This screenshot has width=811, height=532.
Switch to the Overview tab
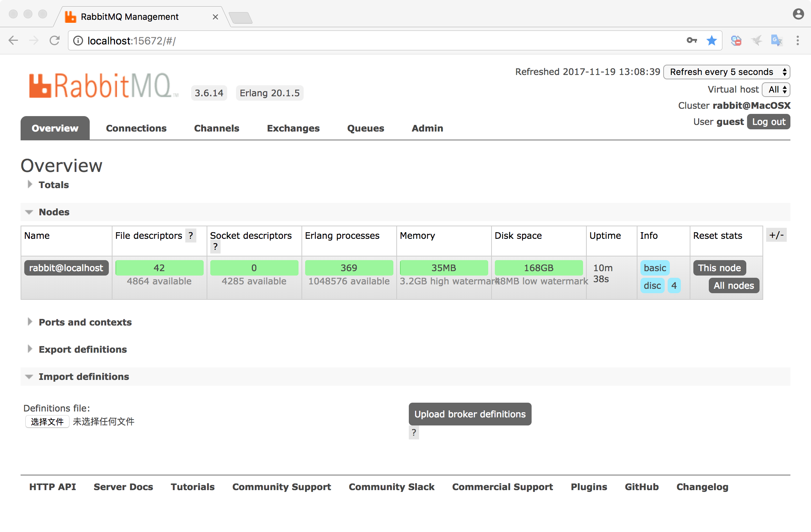[x=55, y=128]
